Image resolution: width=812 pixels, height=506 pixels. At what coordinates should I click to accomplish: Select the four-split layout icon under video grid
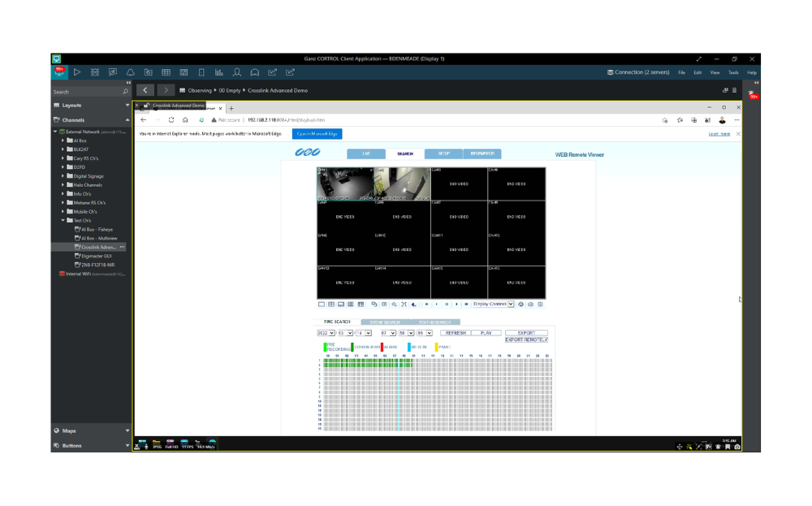pyautogui.click(x=331, y=305)
